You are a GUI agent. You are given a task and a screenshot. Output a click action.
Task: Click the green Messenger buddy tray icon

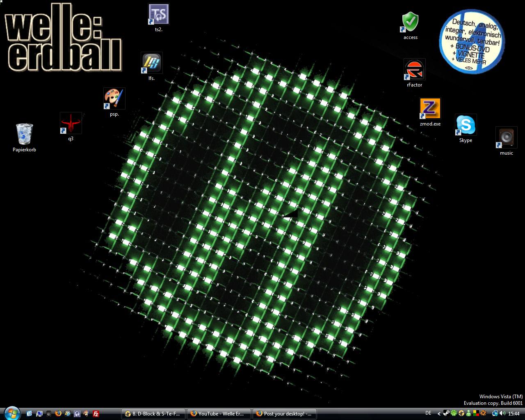point(469,413)
